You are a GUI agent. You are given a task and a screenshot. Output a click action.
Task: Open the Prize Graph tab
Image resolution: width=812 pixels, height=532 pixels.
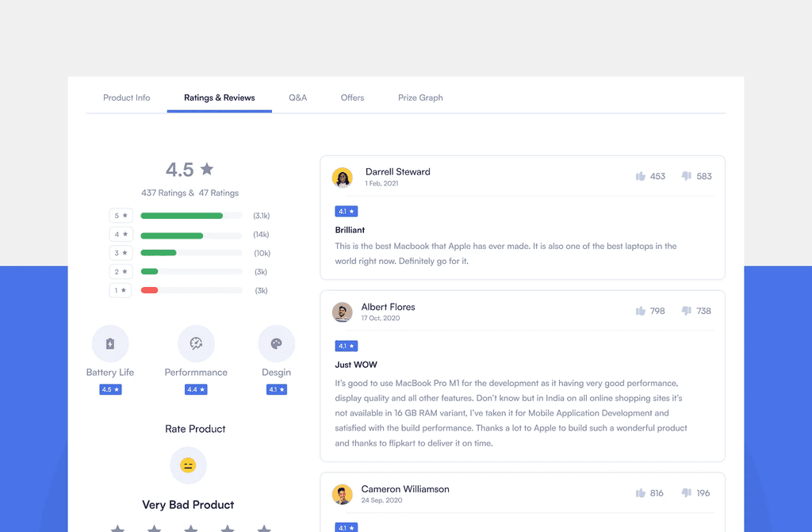[x=420, y=98]
